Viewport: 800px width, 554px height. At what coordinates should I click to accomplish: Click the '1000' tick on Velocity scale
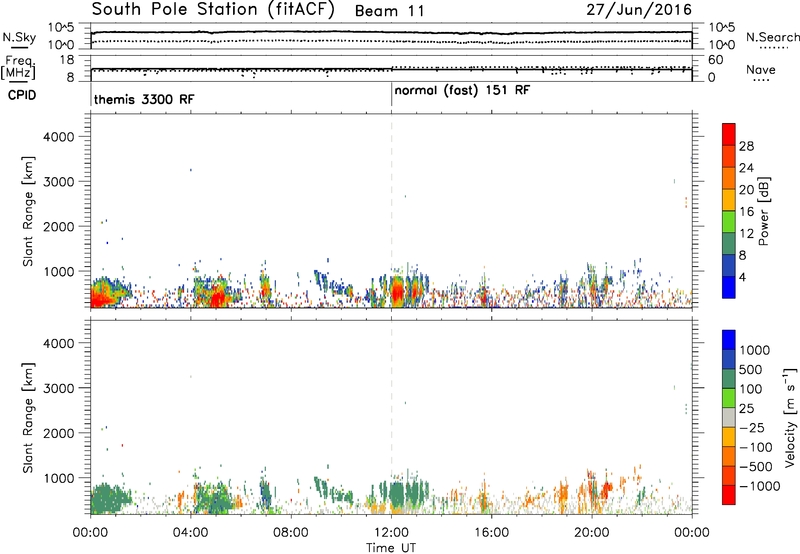point(755,350)
